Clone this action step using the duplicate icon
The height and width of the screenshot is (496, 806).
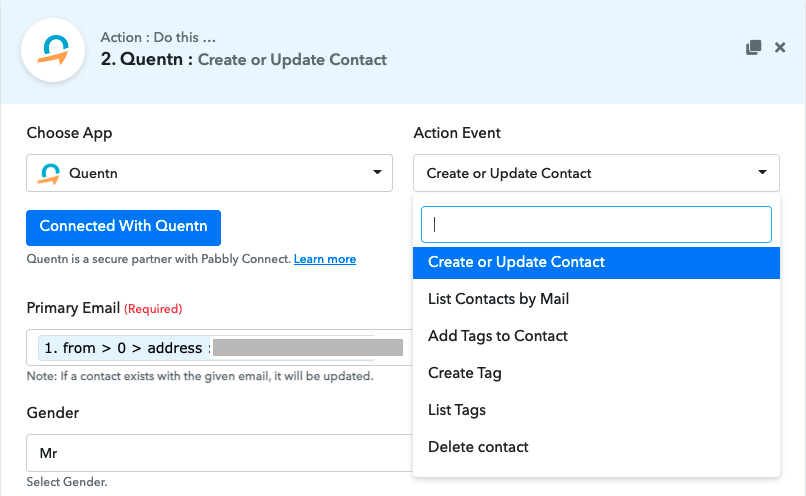754,48
